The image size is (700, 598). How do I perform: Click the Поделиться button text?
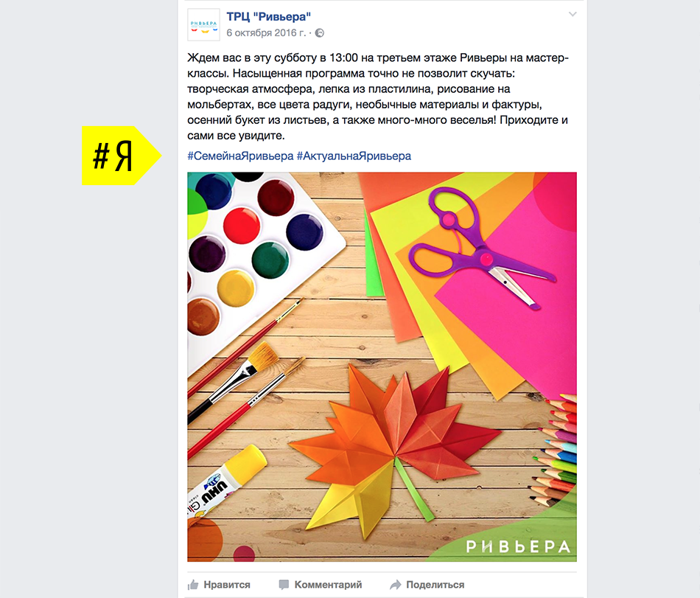[x=435, y=585]
